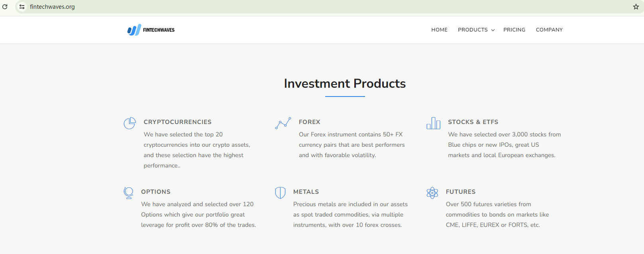Reload the page with the refresh icon

click(5, 7)
